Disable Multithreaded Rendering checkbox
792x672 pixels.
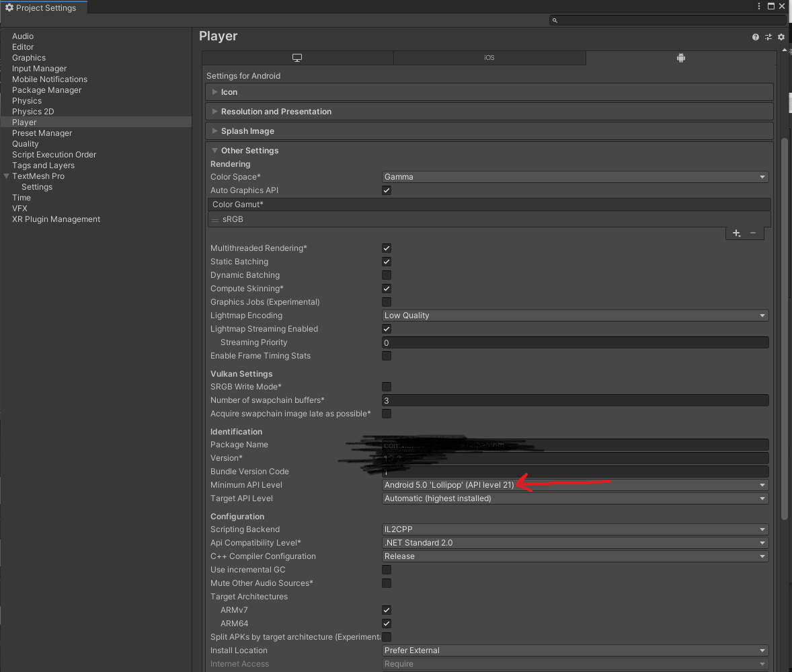pyautogui.click(x=387, y=248)
